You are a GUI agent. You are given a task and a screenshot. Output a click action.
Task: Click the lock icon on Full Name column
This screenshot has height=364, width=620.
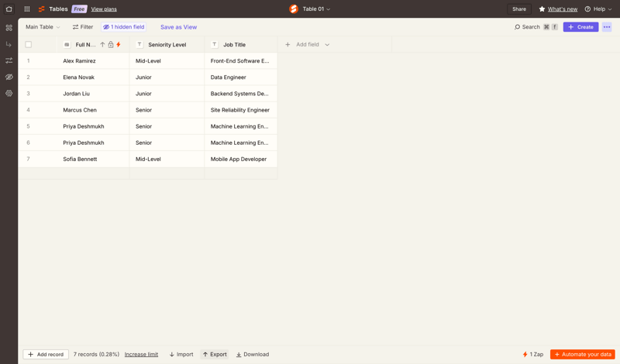click(111, 45)
